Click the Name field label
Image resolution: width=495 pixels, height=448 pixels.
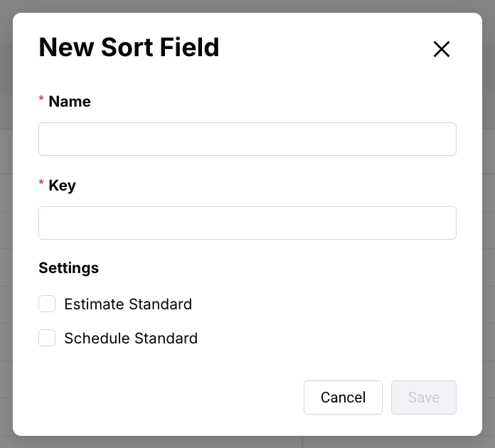(70, 102)
